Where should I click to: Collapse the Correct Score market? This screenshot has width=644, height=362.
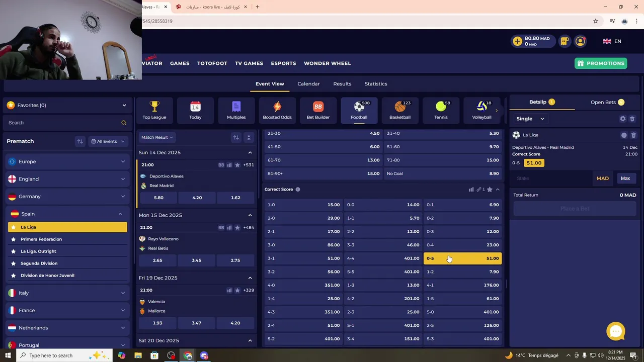coord(498,190)
